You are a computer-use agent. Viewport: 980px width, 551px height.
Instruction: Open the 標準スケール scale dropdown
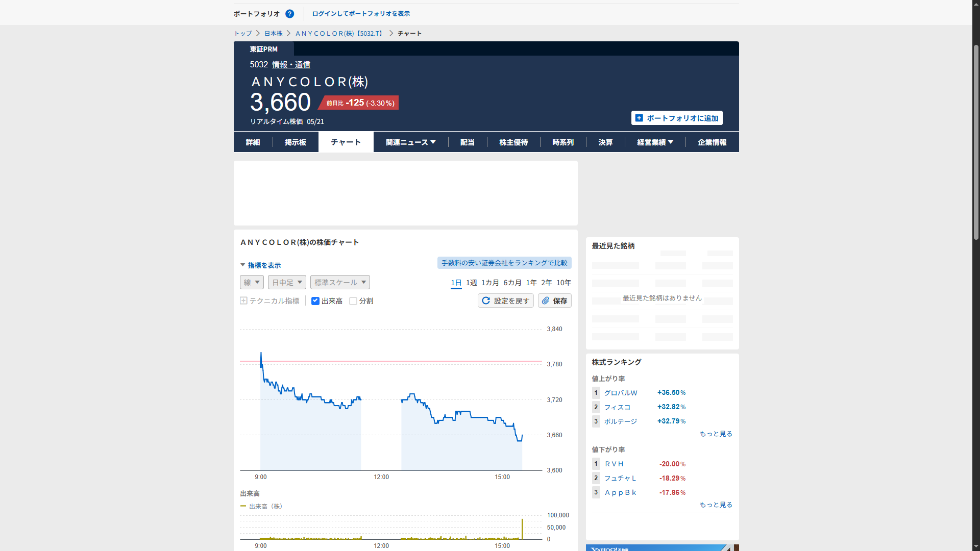(x=340, y=282)
